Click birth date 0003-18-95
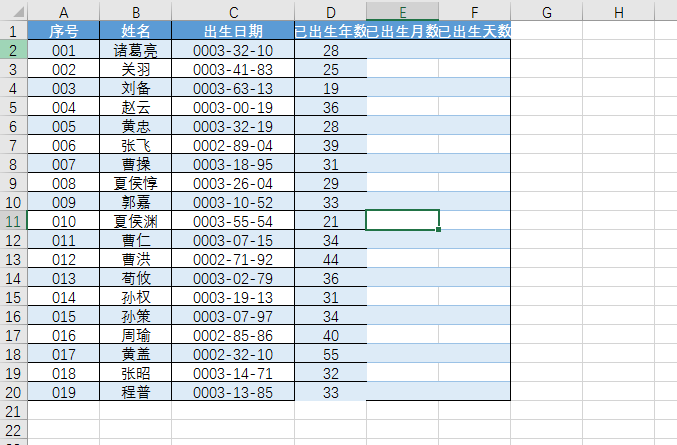The width and height of the screenshot is (677, 445). pyautogui.click(x=233, y=164)
